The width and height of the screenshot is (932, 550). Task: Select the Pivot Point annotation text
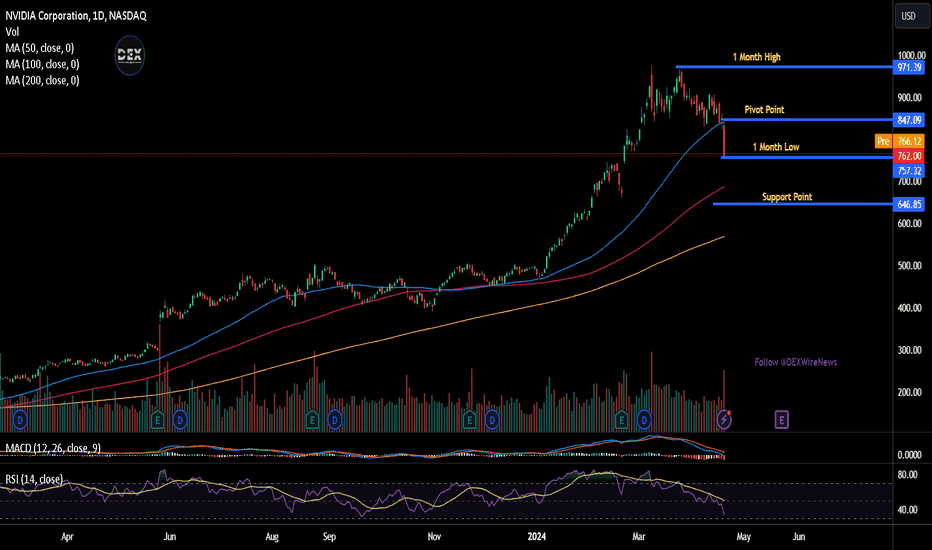coord(764,109)
